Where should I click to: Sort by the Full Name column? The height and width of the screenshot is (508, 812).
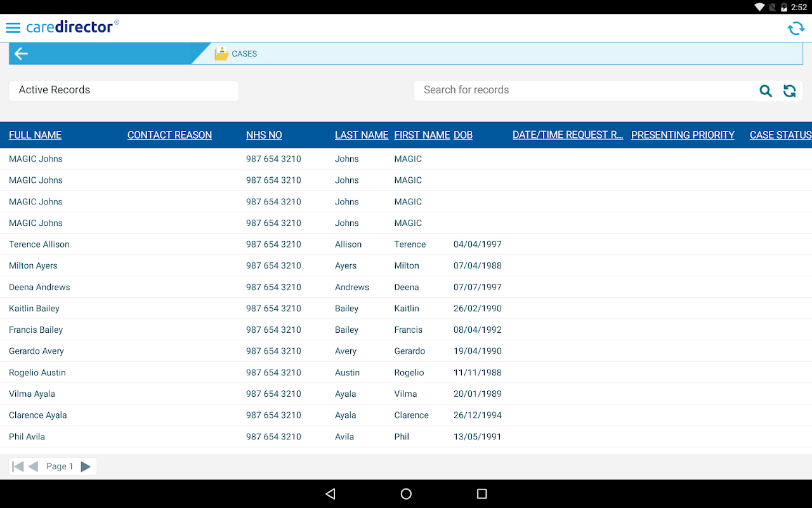pyautogui.click(x=36, y=135)
